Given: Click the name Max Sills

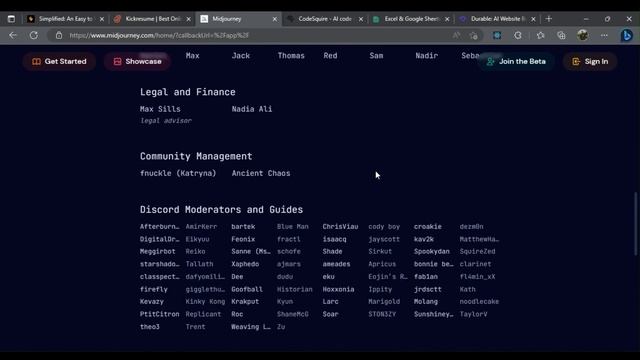Looking at the screenshot, I should pos(160,109).
